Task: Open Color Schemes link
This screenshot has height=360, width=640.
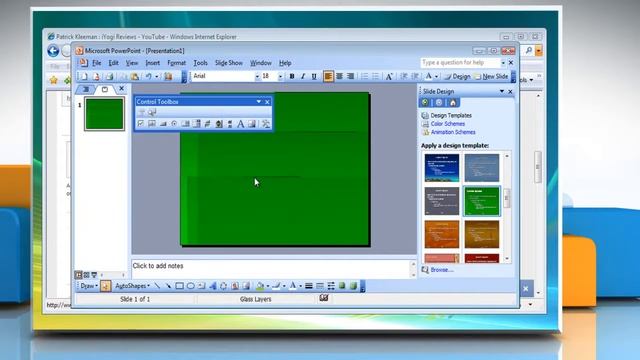Action: 448,124
